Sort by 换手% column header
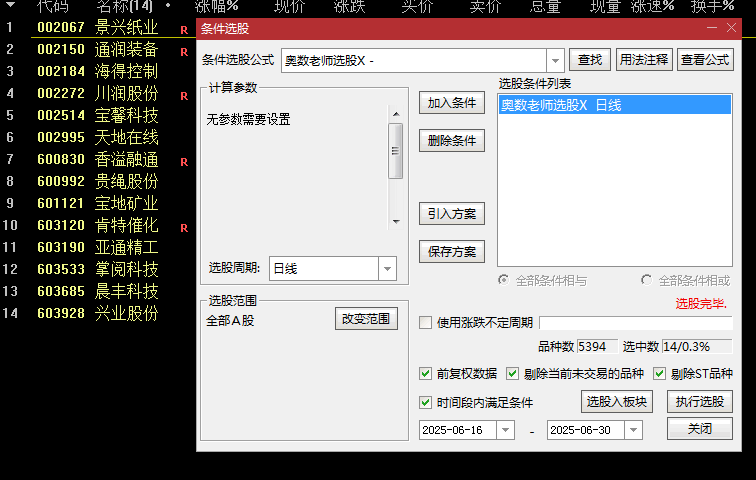Viewport: 756px width, 480px height. click(712, 6)
